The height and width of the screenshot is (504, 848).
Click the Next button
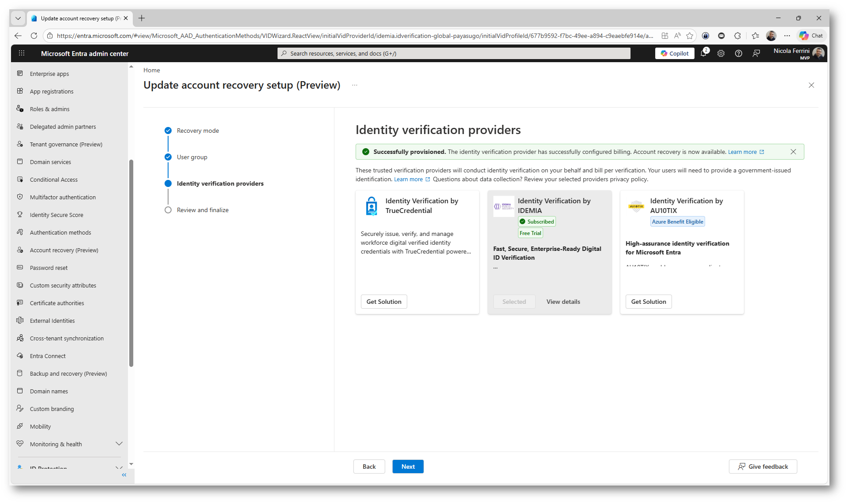coord(408,467)
